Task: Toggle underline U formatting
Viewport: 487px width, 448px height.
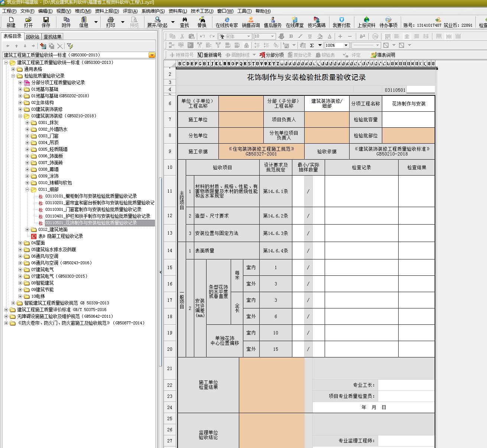Action: (x=310, y=36)
